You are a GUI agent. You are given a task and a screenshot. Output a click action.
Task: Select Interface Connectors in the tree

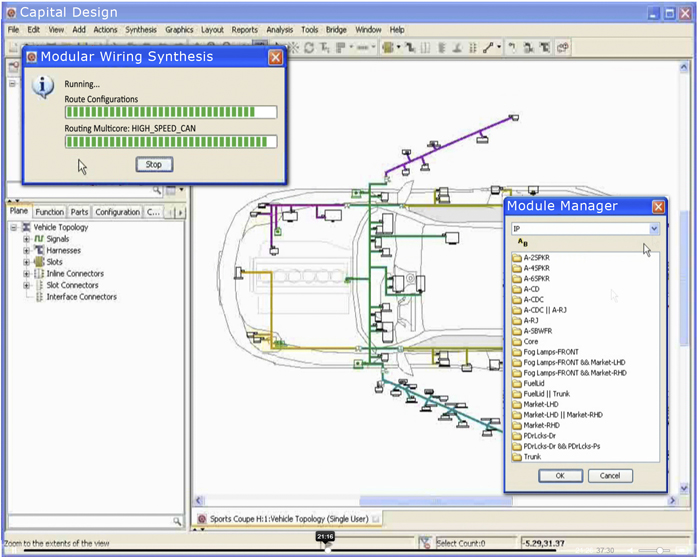tap(81, 297)
